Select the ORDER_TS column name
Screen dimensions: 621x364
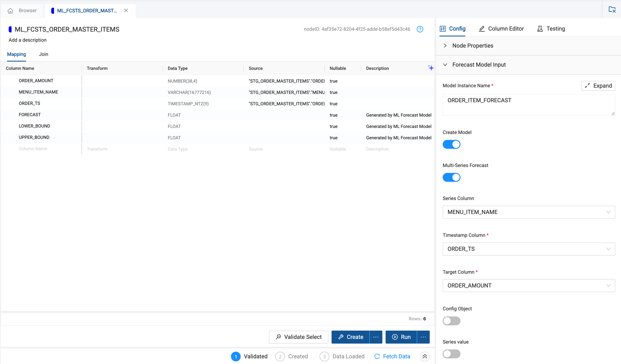(29, 103)
